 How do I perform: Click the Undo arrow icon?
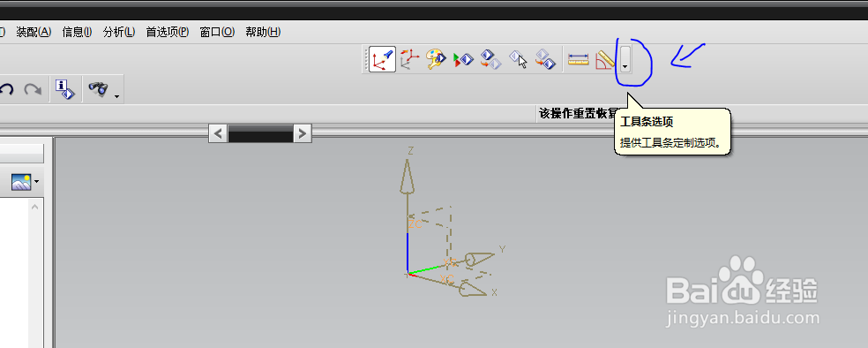click(7, 89)
